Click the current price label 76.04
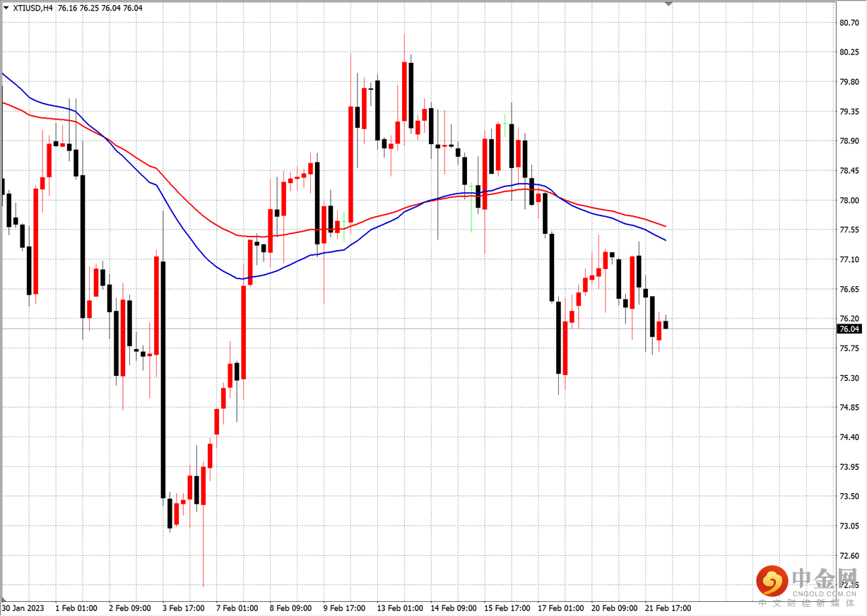Screen dimensions: 867x616 849,329
